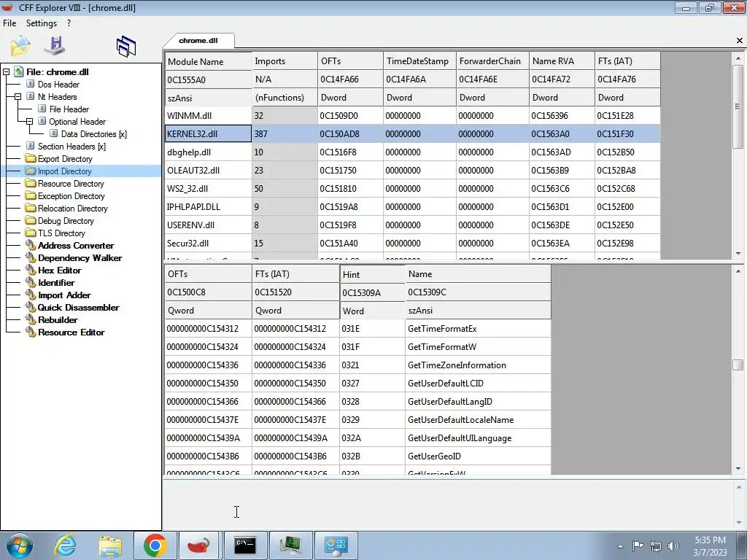Click the Module Name column header
This screenshot has height=560, width=747.
tap(208, 61)
